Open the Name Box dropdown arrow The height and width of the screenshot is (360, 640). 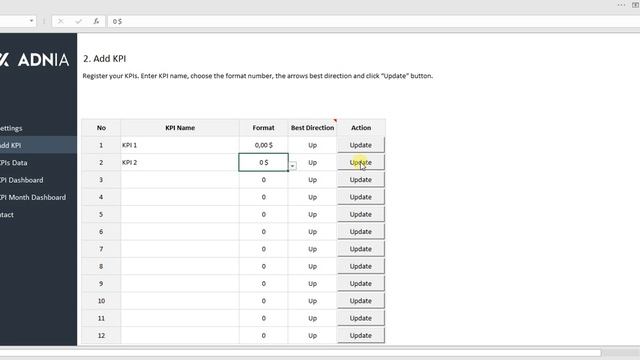pos(31,21)
